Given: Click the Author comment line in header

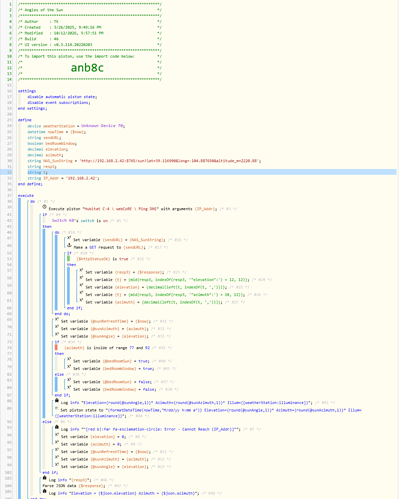Looking at the screenshot, I should click(x=90, y=21).
